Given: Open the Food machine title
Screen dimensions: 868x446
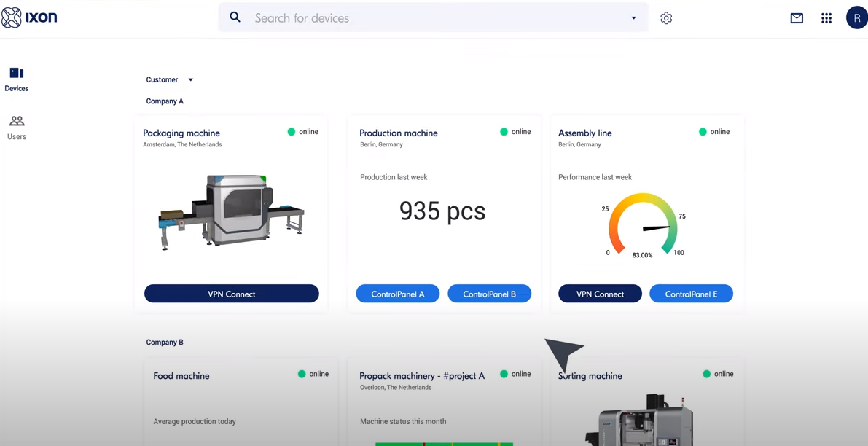Looking at the screenshot, I should click(181, 376).
